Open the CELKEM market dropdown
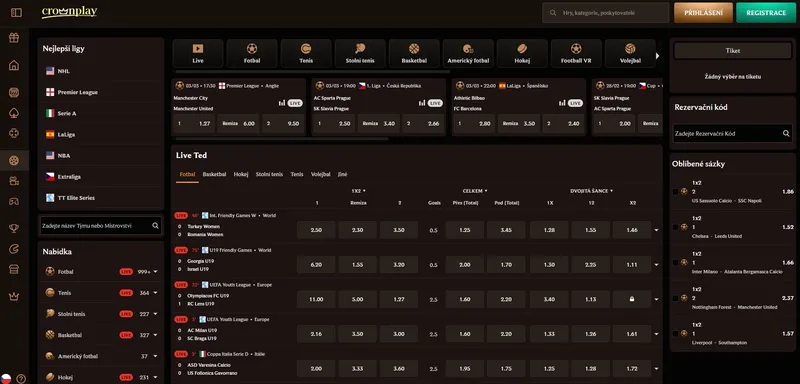Viewport: 800px width, 384px height. [x=474, y=191]
